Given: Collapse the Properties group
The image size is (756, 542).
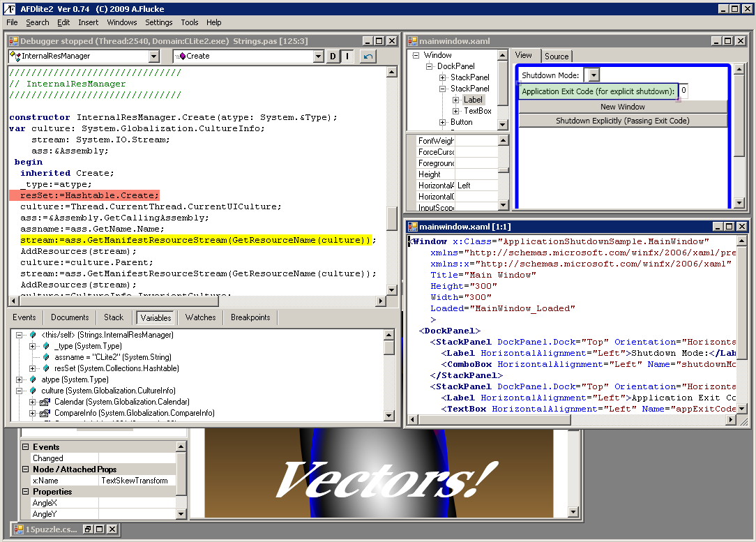Looking at the screenshot, I should [x=26, y=491].
